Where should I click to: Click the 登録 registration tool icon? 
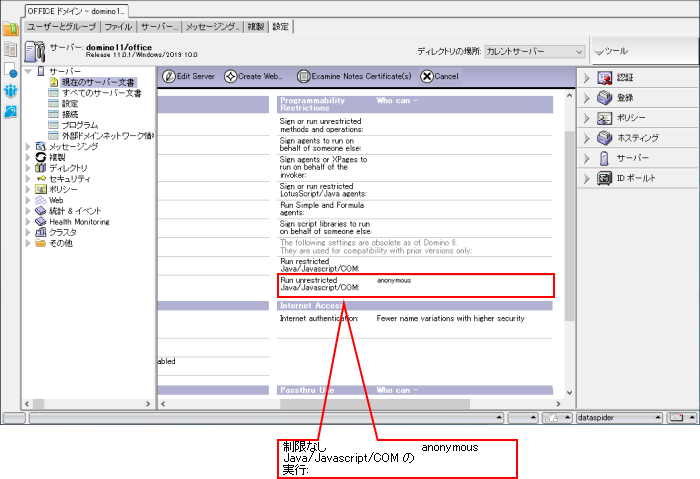[604, 98]
